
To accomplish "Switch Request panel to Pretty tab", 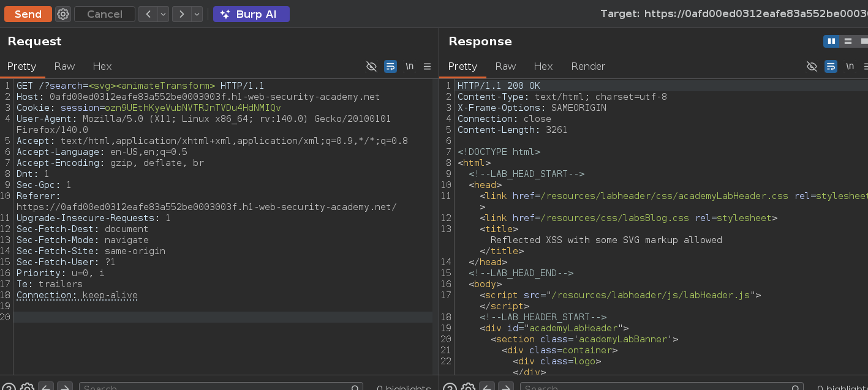I will (x=22, y=66).
